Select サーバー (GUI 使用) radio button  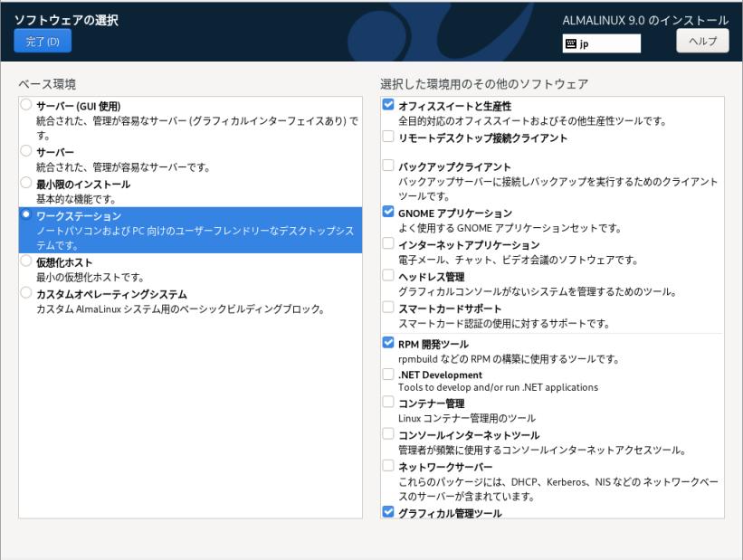[x=26, y=104]
